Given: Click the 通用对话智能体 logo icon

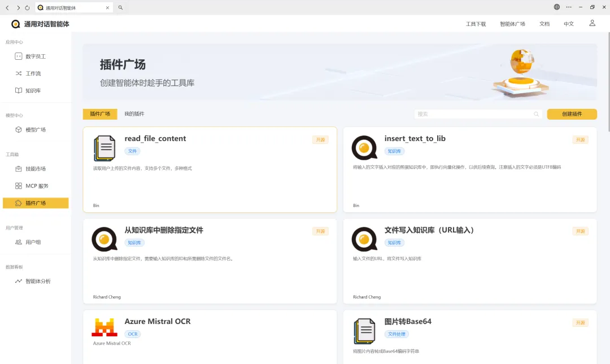Looking at the screenshot, I should coord(16,24).
